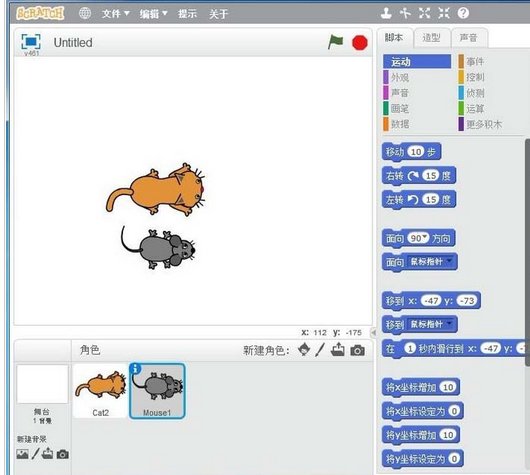Image resolution: width=530 pixels, height=475 pixels.
Task: Select the shrink sprite tool
Action: pyautogui.click(x=444, y=14)
